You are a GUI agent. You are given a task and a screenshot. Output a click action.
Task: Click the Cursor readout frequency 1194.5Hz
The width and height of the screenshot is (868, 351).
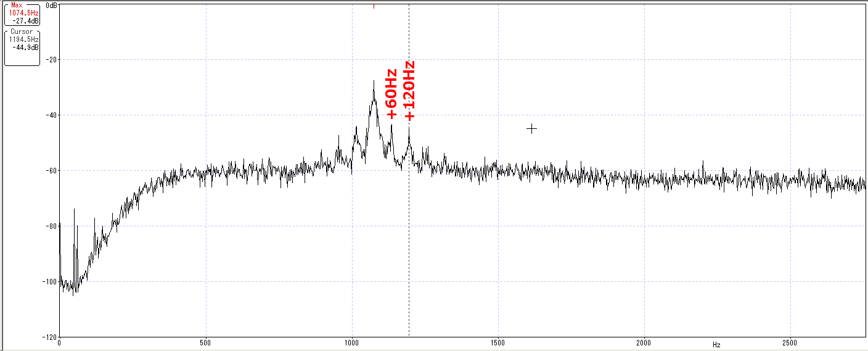point(23,39)
